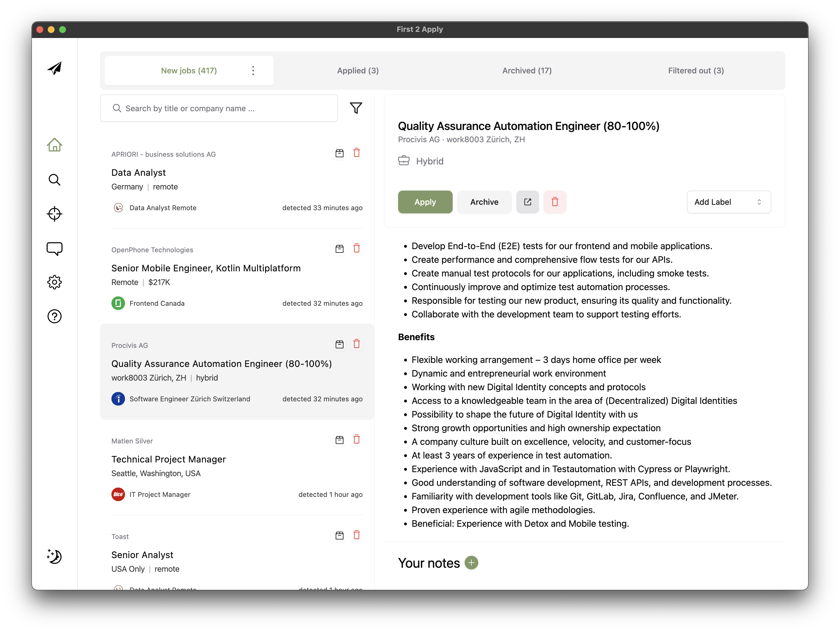This screenshot has width=840, height=632.
Task: Archive the Data Analyst job using its box icon
Action: 339,153
